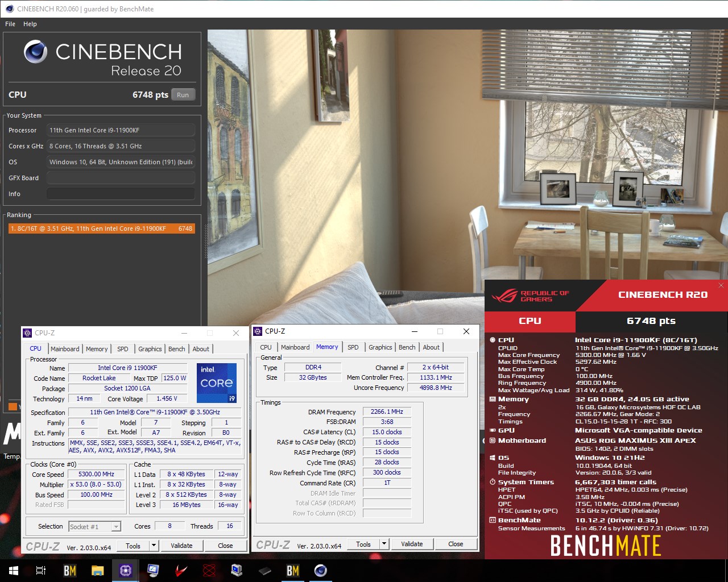This screenshot has width=728, height=582.
Task: Click the Core Speed value 5300.00 MHz
Action: click(96, 474)
